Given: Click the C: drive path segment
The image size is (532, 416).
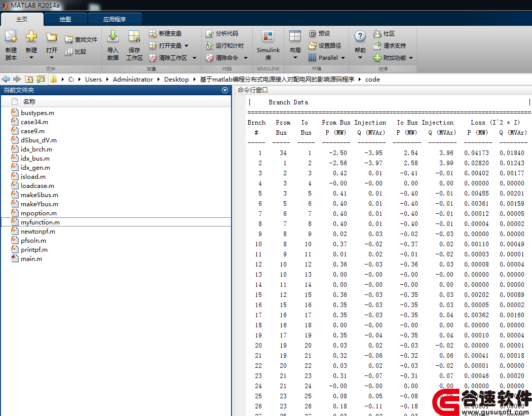Looking at the screenshot, I should point(71,79).
